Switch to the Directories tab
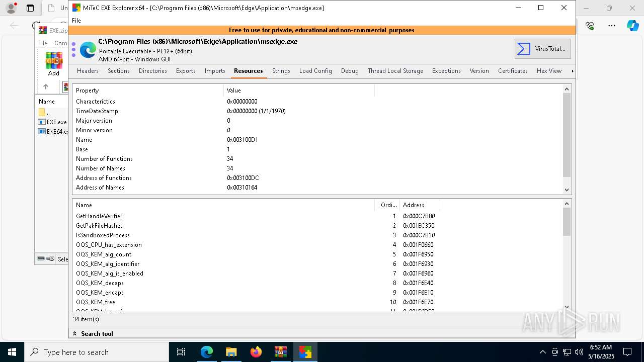The image size is (644, 362). 153,71
